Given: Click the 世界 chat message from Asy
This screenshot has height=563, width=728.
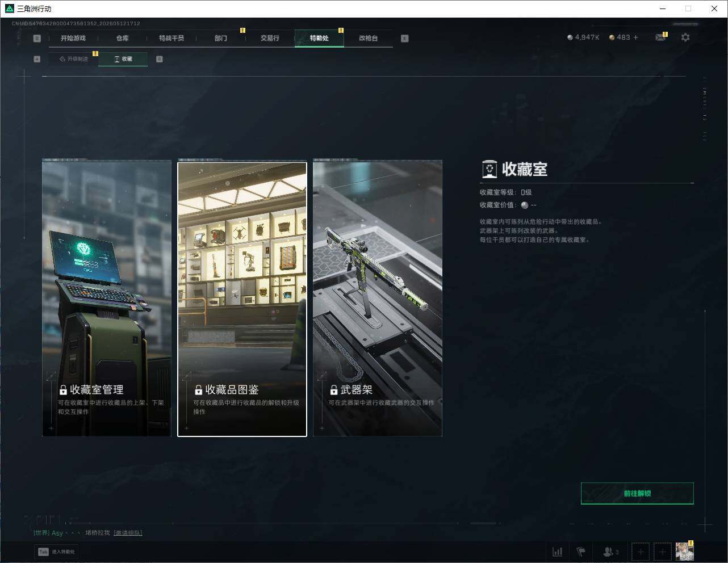Looking at the screenshot, I should [88, 533].
